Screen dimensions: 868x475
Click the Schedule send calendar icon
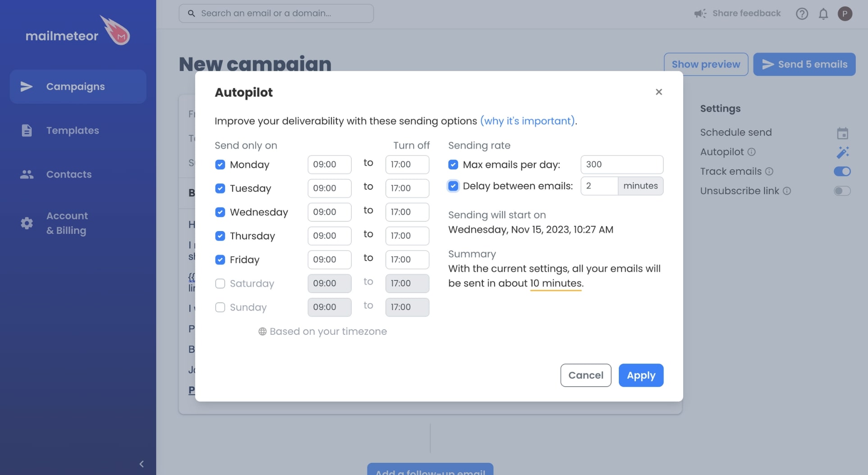tap(842, 133)
